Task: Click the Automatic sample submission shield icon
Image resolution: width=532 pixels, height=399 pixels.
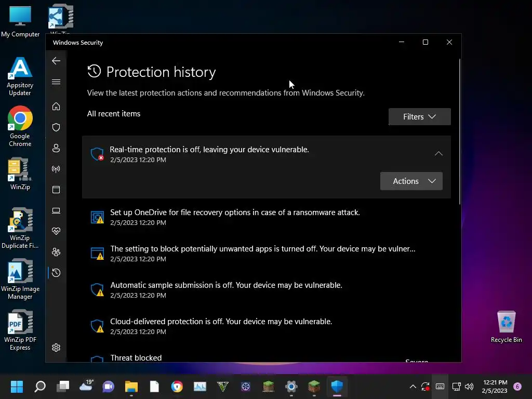Action: pos(97,290)
